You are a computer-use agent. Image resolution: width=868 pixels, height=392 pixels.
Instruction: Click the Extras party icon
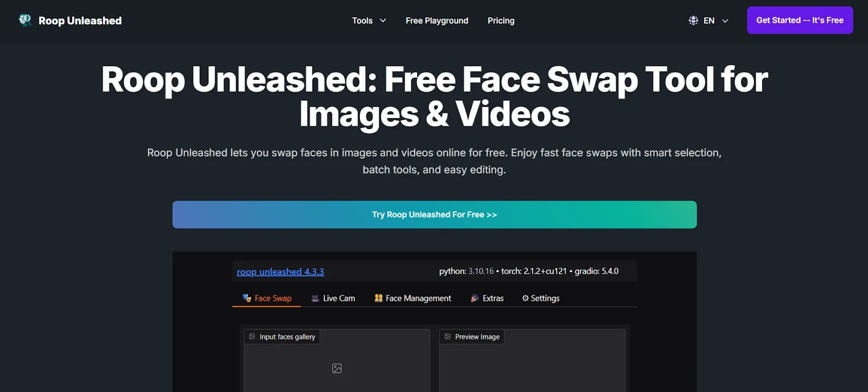475,298
